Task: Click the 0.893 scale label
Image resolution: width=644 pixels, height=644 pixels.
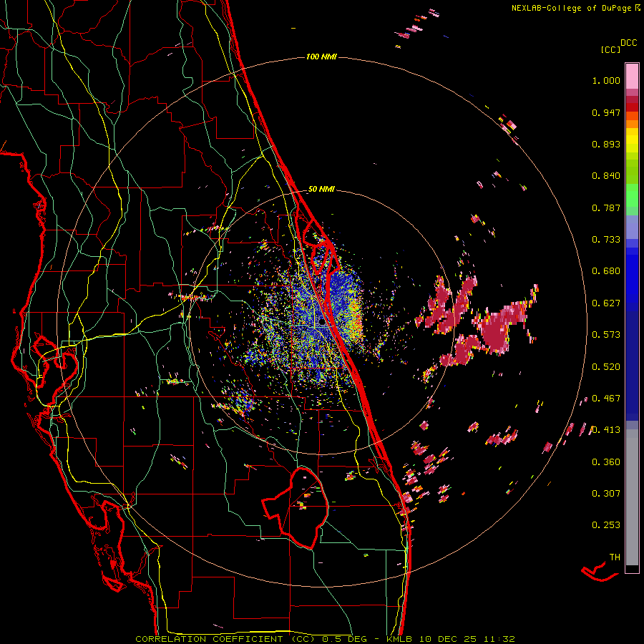Action: (x=606, y=144)
